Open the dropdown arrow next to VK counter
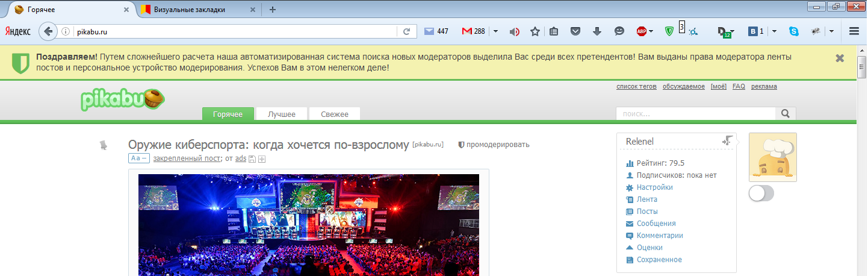The image size is (868, 276). [x=774, y=31]
